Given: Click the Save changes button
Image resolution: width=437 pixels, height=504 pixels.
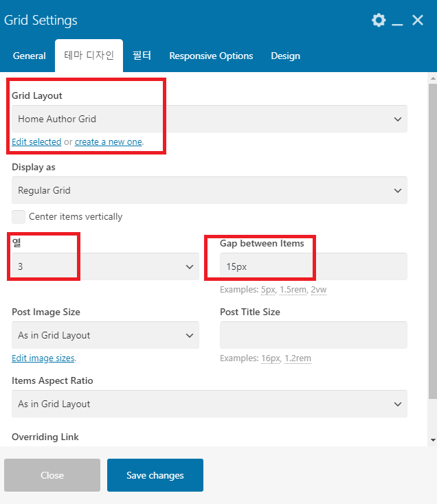Looking at the screenshot, I should pyautogui.click(x=155, y=475).
